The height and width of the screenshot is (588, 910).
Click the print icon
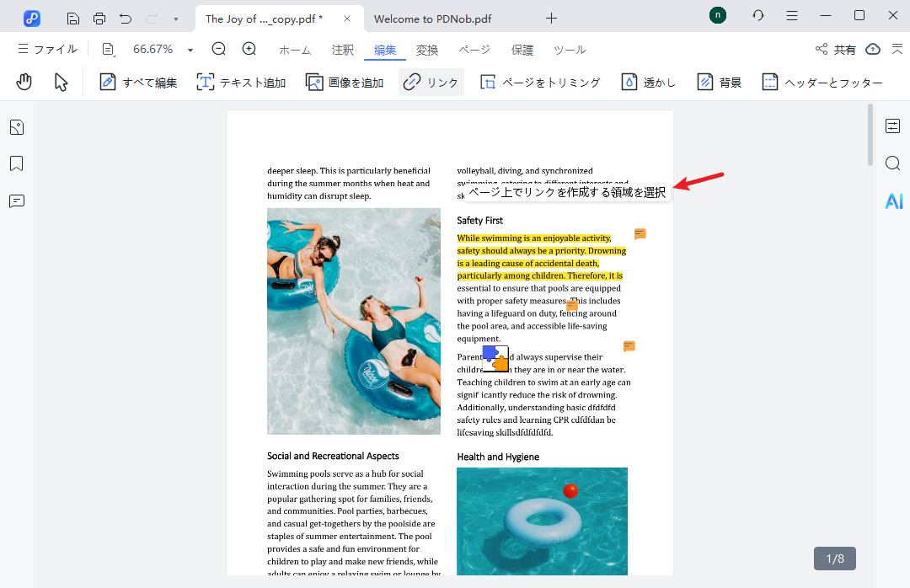pos(99,18)
